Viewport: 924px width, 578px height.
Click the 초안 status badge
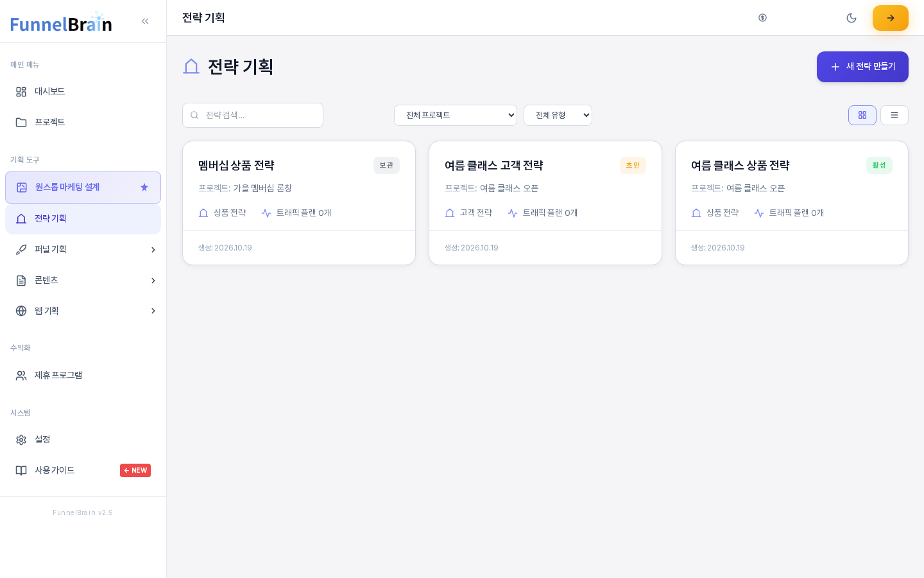[x=633, y=166]
